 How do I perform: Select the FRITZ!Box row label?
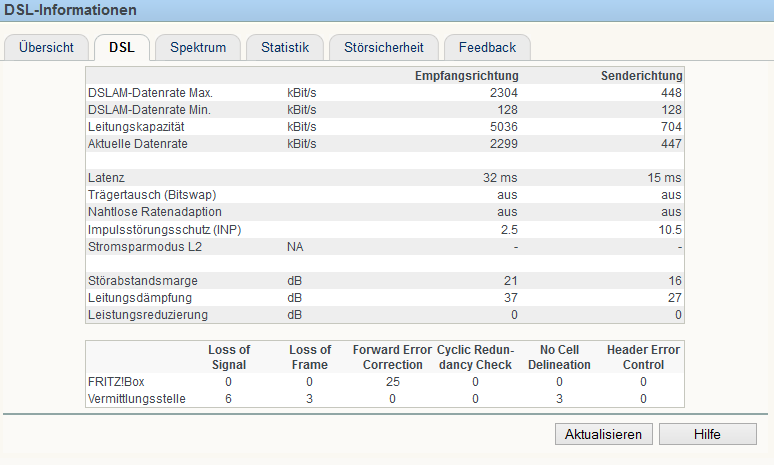coord(115,382)
